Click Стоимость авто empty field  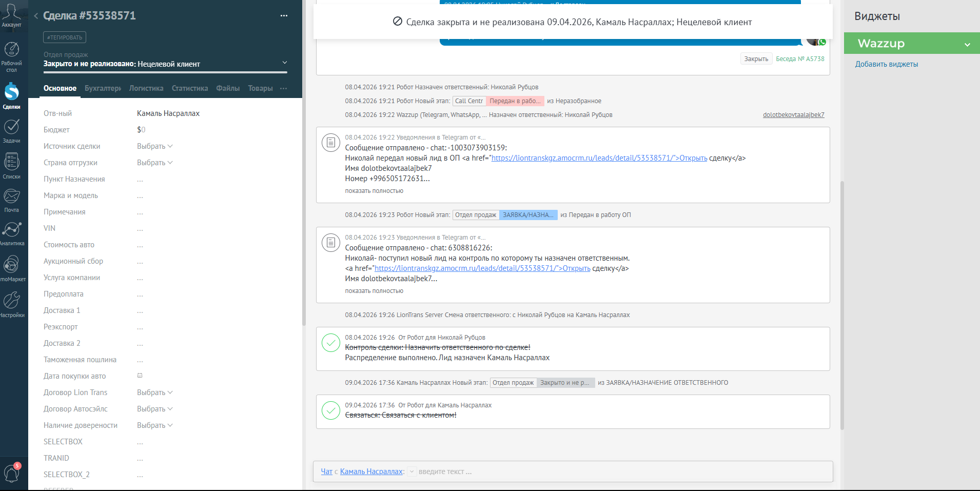(140, 245)
